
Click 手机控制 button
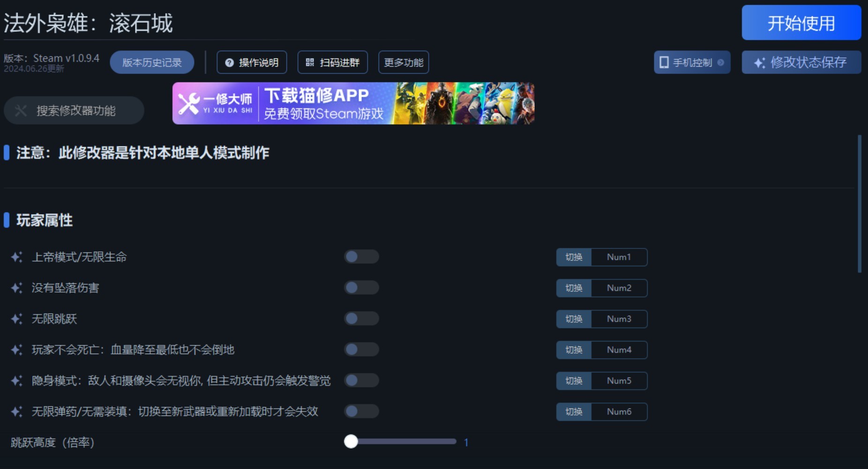[692, 62]
